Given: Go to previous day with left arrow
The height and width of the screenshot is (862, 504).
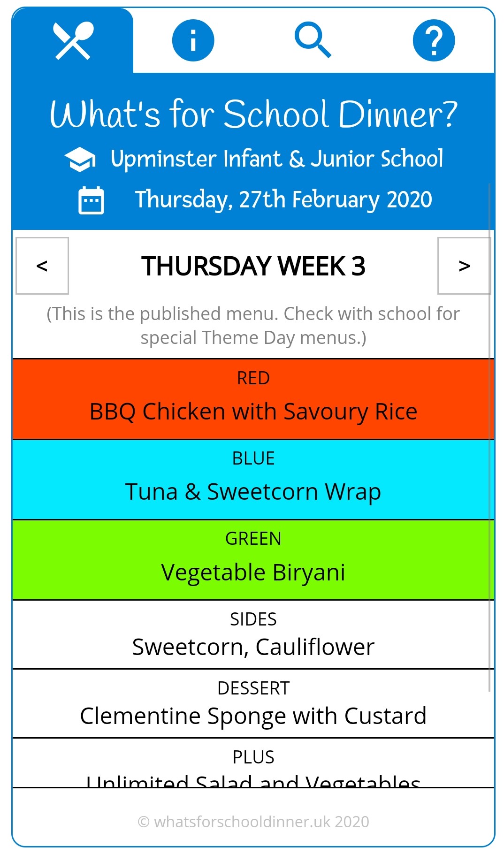Looking at the screenshot, I should [x=42, y=266].
